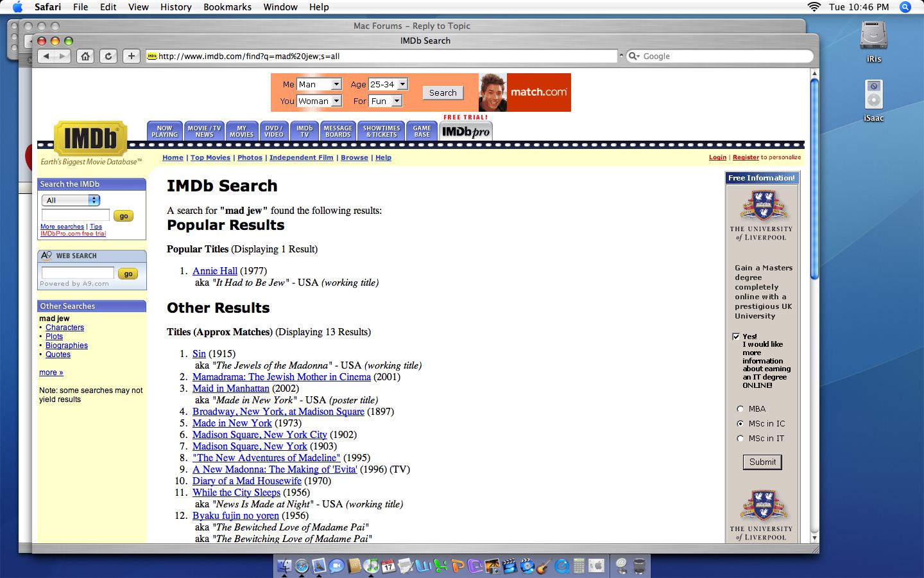This screenshot has height=578, width=924.
Task: Click the IMDb sidebar search text field
Action: coord(76,215)
